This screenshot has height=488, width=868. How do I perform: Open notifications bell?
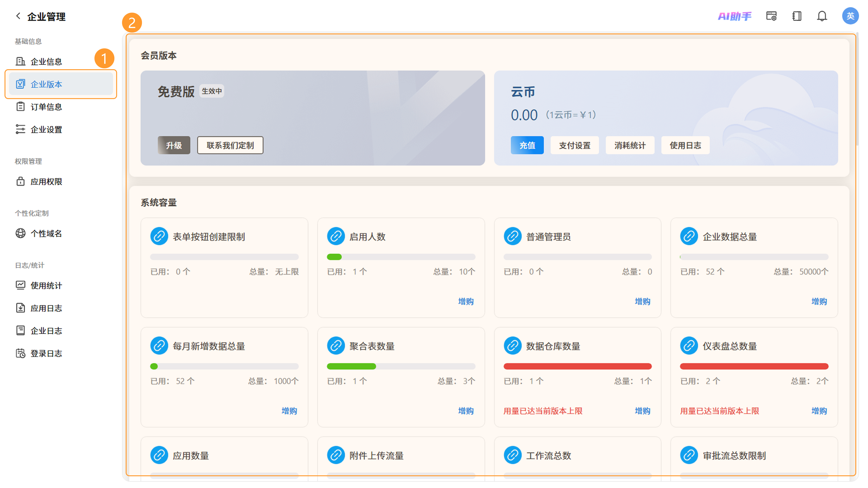pyautogui.click(x=822, y=16)
